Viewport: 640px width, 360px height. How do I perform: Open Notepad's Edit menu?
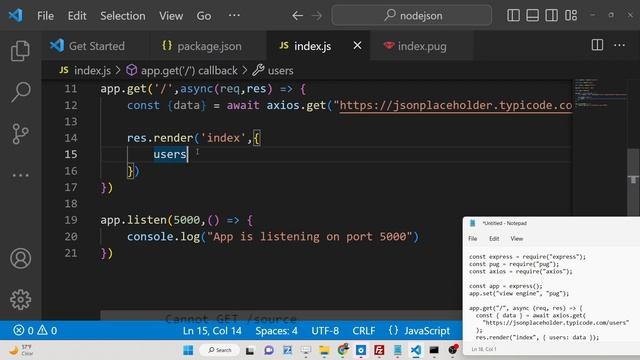(x=494, y=239)
